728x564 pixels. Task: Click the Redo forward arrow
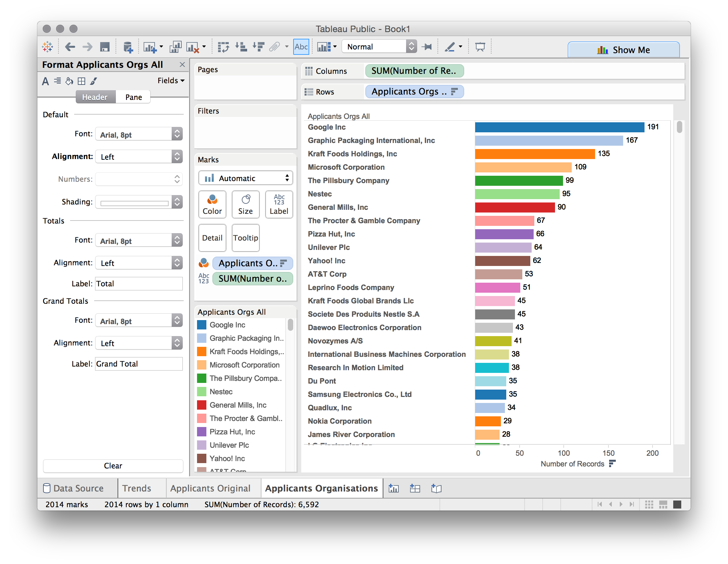[x=87, y=47]
